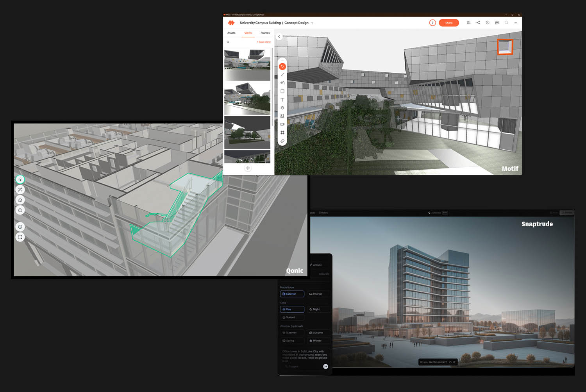Open the three-dots more menu in Motif
The height and width of the screenshot is (392, 586).
[x=515, y=23]
